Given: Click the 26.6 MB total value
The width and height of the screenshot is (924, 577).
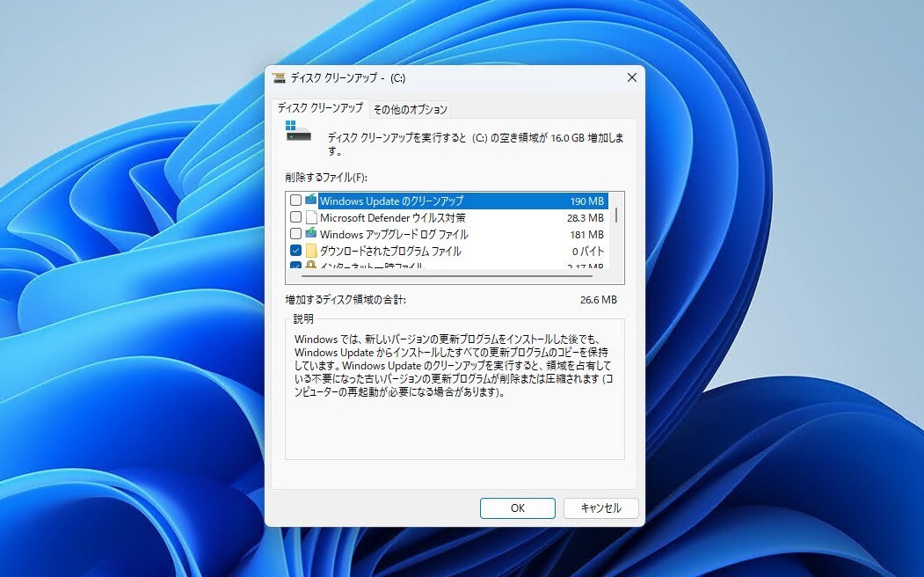Looking at the screenshot, I should click(x=598, y=299).
